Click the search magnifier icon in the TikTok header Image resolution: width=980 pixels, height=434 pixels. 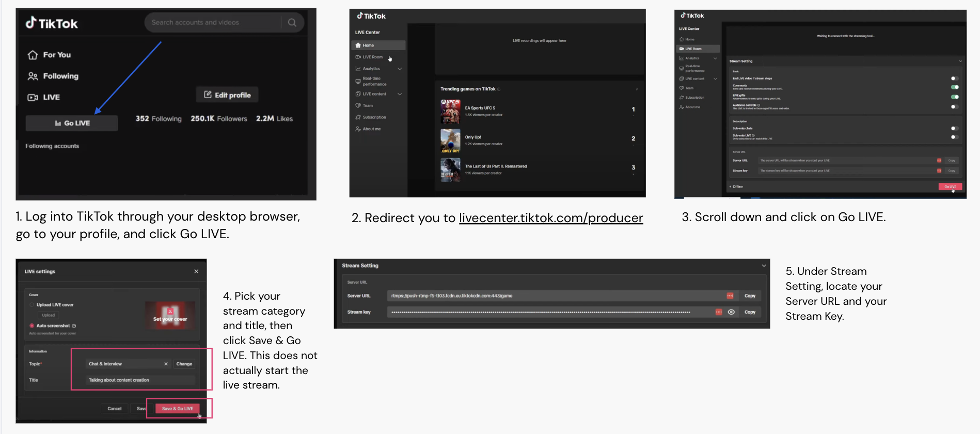coord(292,23)
